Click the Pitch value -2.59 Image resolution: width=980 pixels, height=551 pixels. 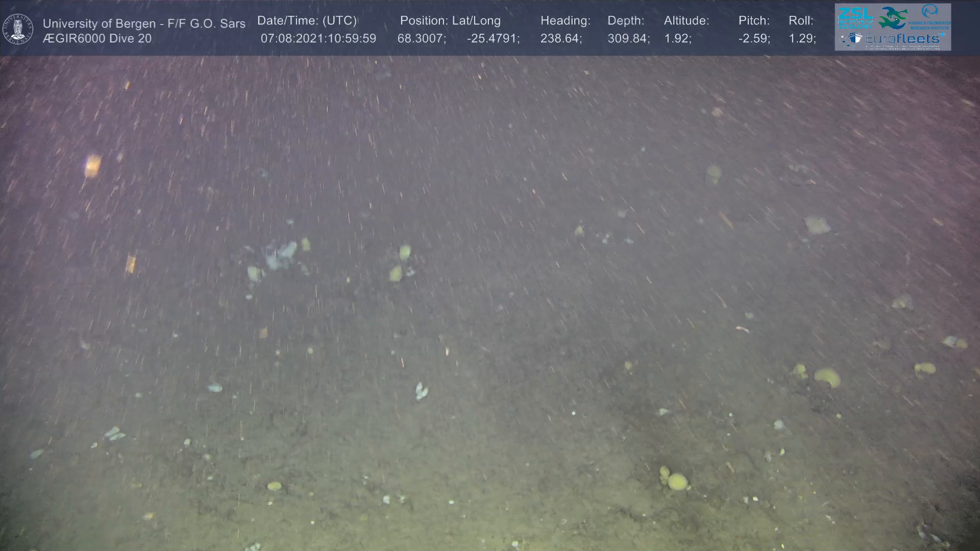point(753,38)
